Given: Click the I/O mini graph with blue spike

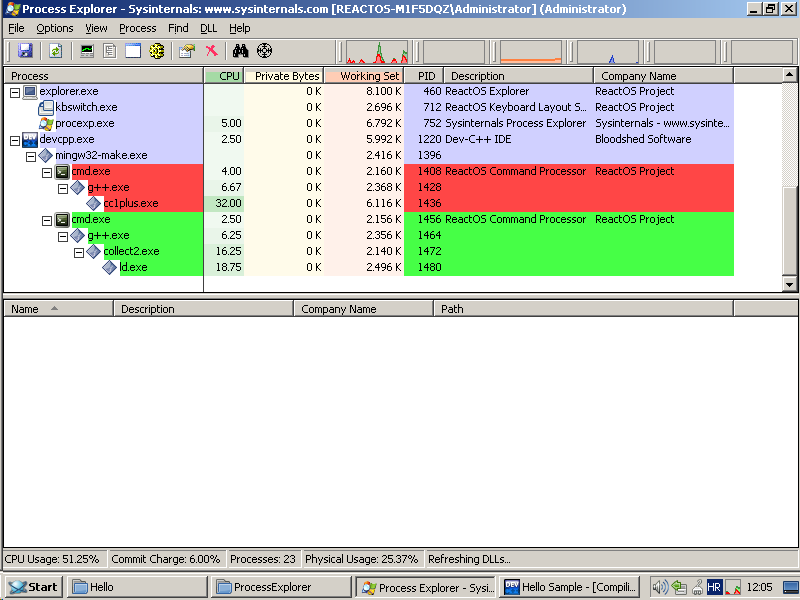Looking at the screenshot, I should click(x=608, y=52).
